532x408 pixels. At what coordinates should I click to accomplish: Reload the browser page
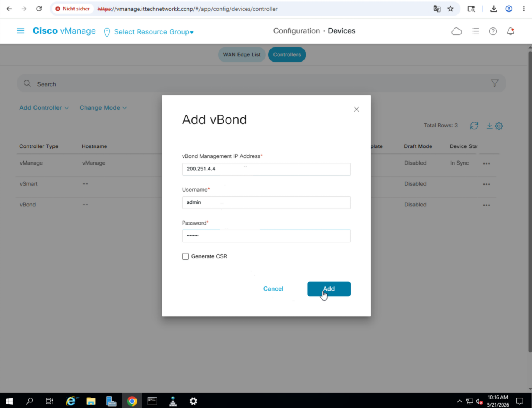[39, 9]
